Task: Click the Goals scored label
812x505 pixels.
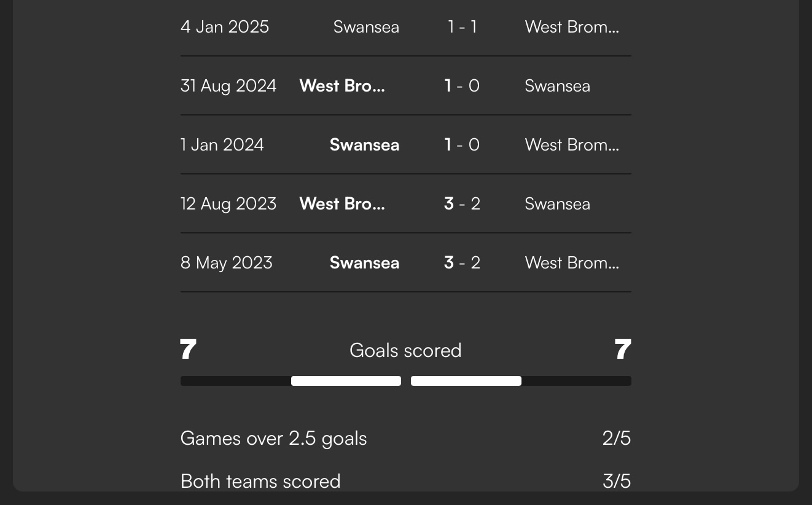Action: click(x=405, y=350)
